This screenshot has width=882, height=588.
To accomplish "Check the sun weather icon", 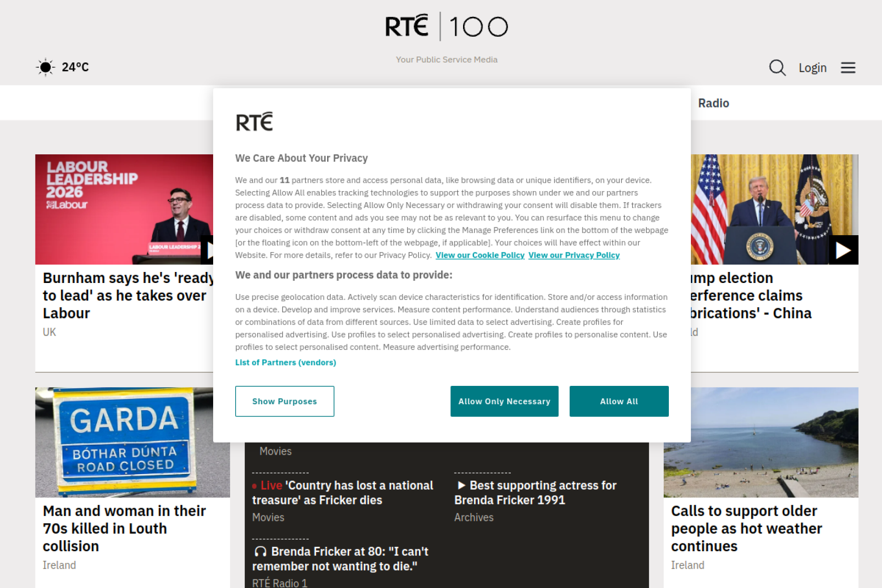I will (x=45, y=68).
